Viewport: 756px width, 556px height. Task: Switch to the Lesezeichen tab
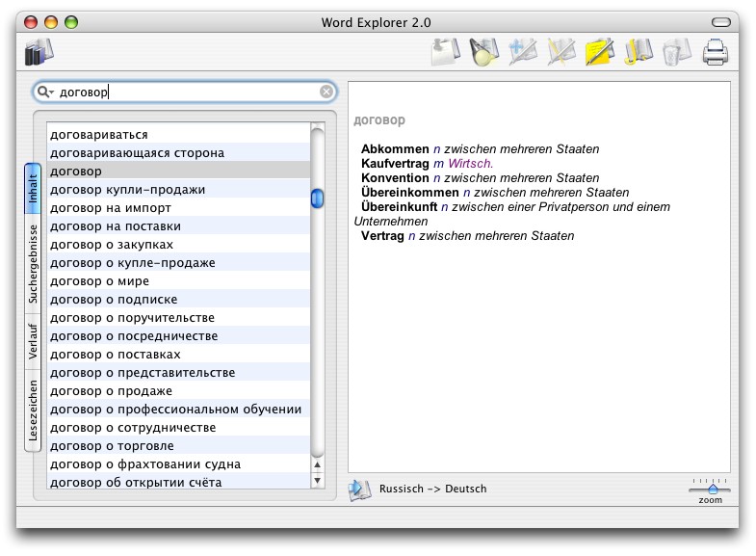[x=33, y=410]
